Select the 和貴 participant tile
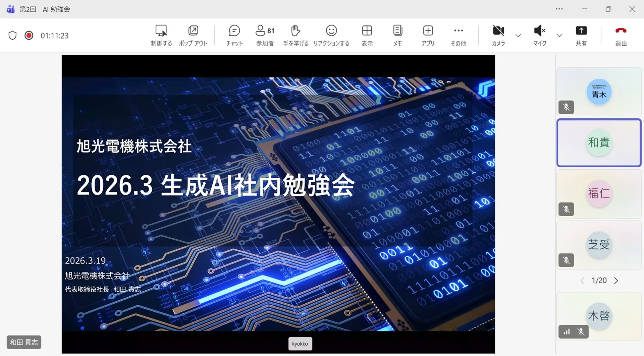644x356 pixels. point(599,143)
